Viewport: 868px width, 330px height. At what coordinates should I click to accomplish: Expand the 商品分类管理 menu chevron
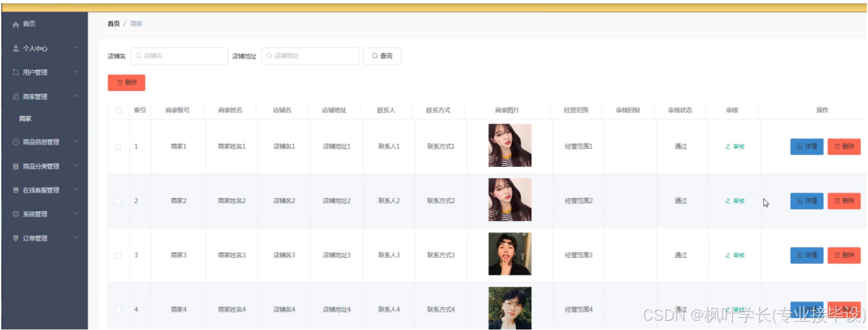(x=77, y=165)
